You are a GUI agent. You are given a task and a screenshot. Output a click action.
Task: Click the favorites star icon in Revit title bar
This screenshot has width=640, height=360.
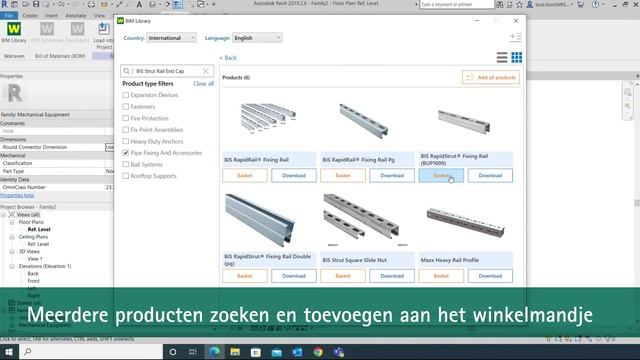(x=519, y=4)
